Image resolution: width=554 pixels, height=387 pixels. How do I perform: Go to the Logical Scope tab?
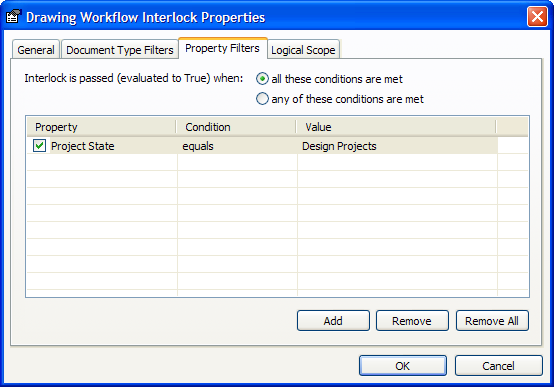[x=303, y=50]
